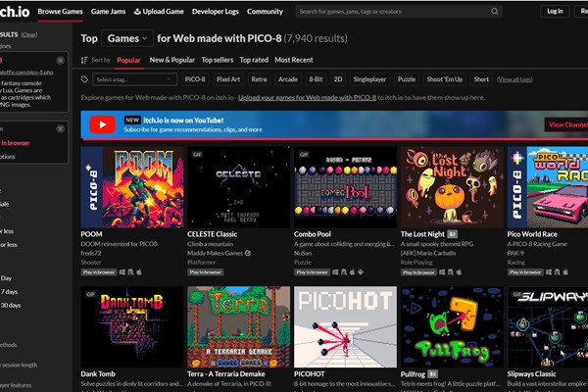
Task: Filter by the Arcade tag
Action: pos(288,79)
